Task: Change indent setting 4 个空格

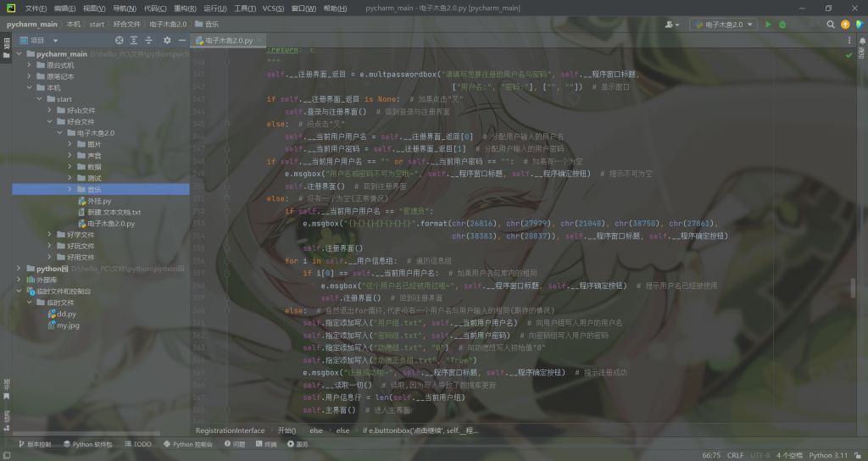Action: [x=789, y=455]
